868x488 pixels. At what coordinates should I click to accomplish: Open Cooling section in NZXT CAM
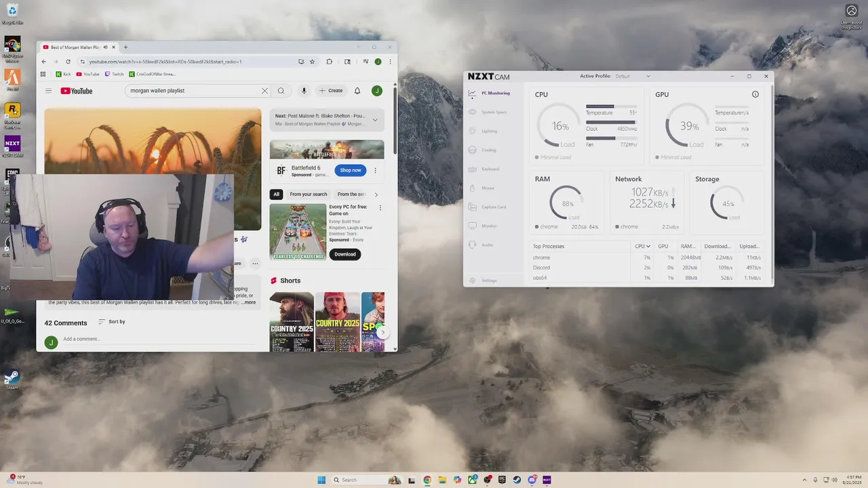[x=483, y=150]
